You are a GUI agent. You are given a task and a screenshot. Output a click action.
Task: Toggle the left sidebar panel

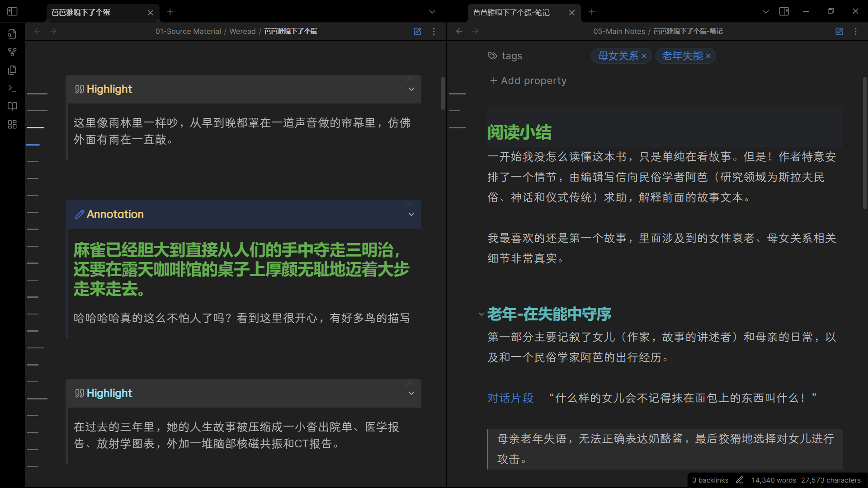pyautogui.click(x=12, y=12)
